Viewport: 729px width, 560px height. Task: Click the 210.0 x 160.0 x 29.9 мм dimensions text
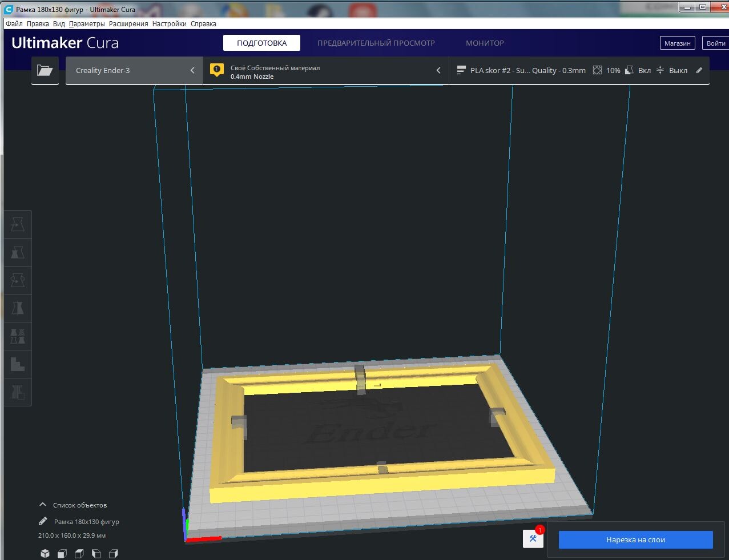72,535
